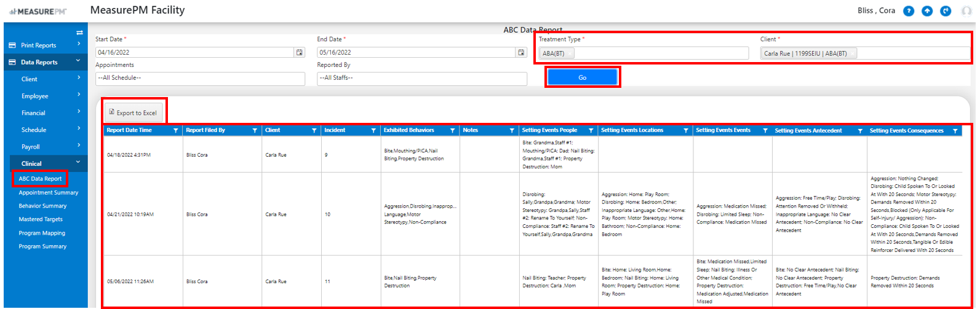Open Appointment Summary report
980x309 pixels.
[49, 193]
